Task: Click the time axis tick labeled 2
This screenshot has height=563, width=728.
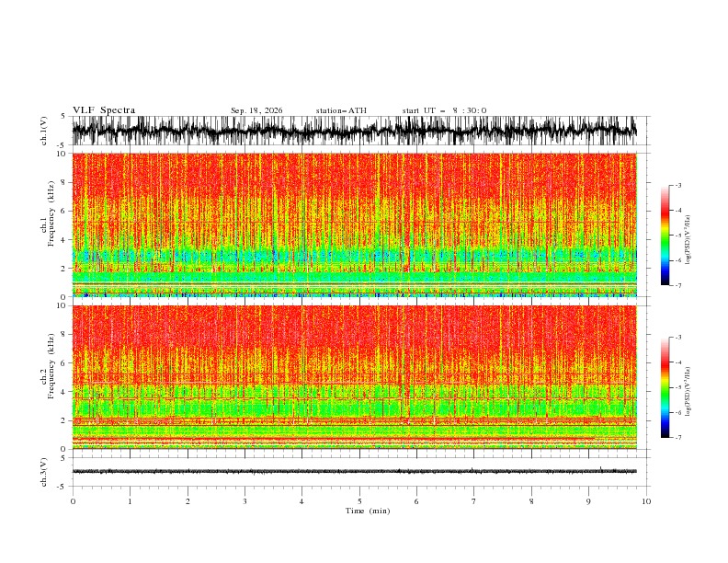Action: pos(188,501)
